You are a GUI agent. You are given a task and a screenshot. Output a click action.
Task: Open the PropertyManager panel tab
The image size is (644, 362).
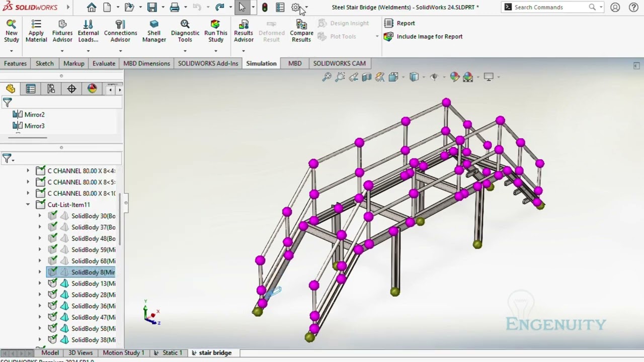coord(31,89)
